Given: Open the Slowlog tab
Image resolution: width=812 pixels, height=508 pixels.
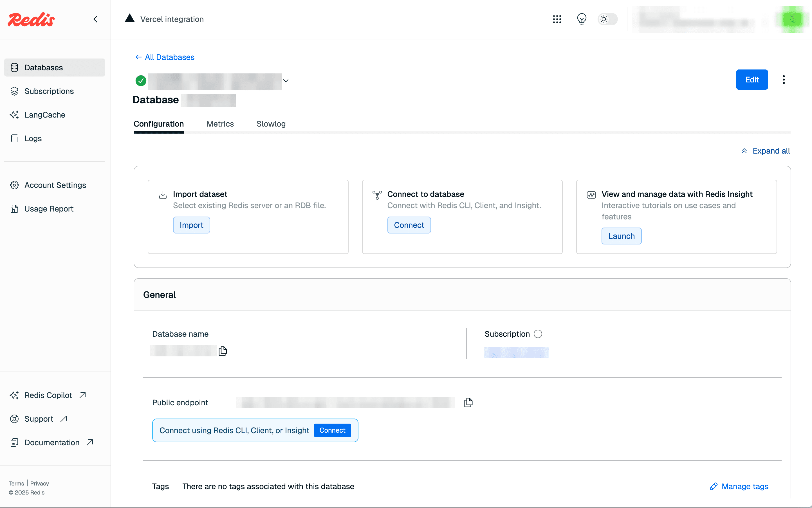Looking at the screenshot, I should (x=271, y=124).
